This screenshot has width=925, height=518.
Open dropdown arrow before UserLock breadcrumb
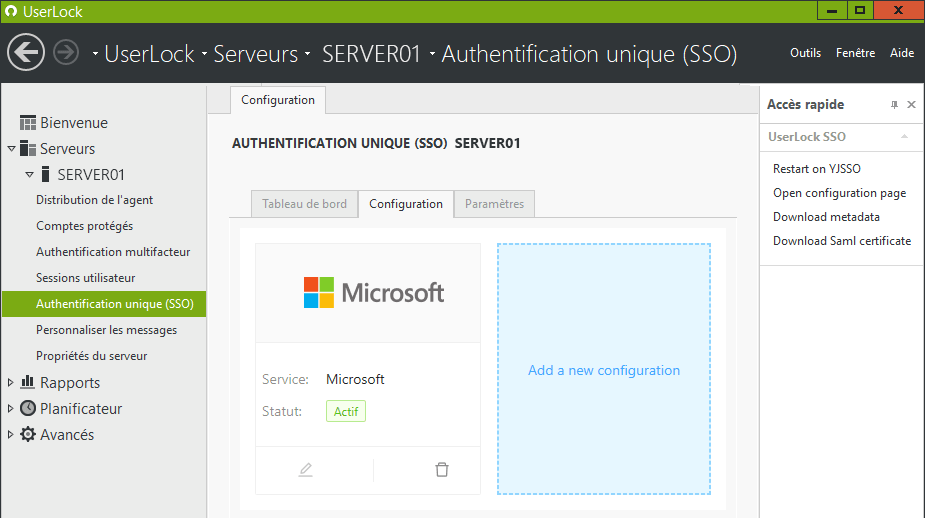coord(95,54)
